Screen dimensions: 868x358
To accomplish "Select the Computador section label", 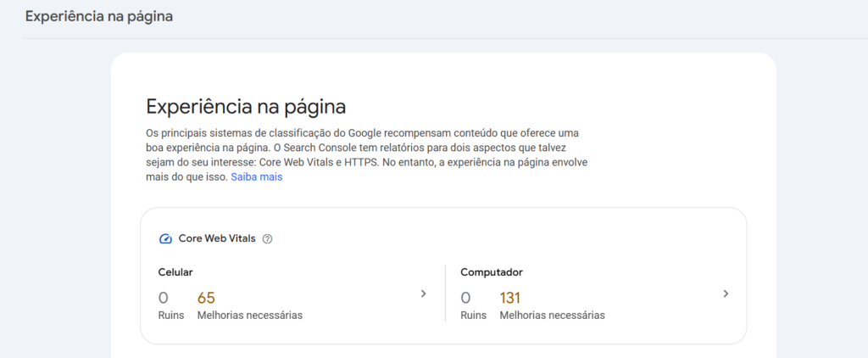I will (x=491, y=272).
